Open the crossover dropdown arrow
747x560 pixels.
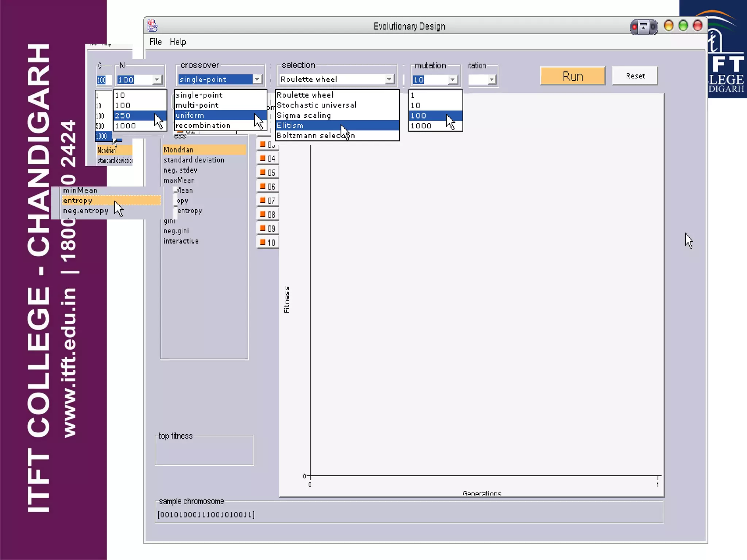pyautogui.click(x=257, y=79)
